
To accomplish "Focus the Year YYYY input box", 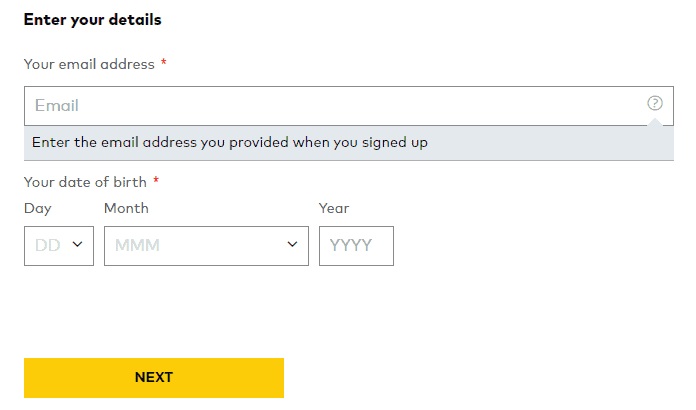I will pyautogui.click(x=356, y=246).
